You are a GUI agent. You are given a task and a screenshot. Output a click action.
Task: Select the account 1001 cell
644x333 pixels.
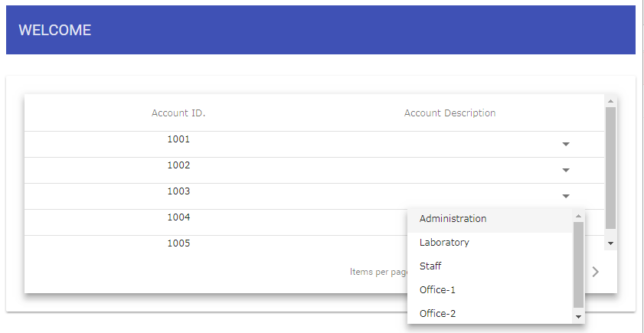(178, 140)
